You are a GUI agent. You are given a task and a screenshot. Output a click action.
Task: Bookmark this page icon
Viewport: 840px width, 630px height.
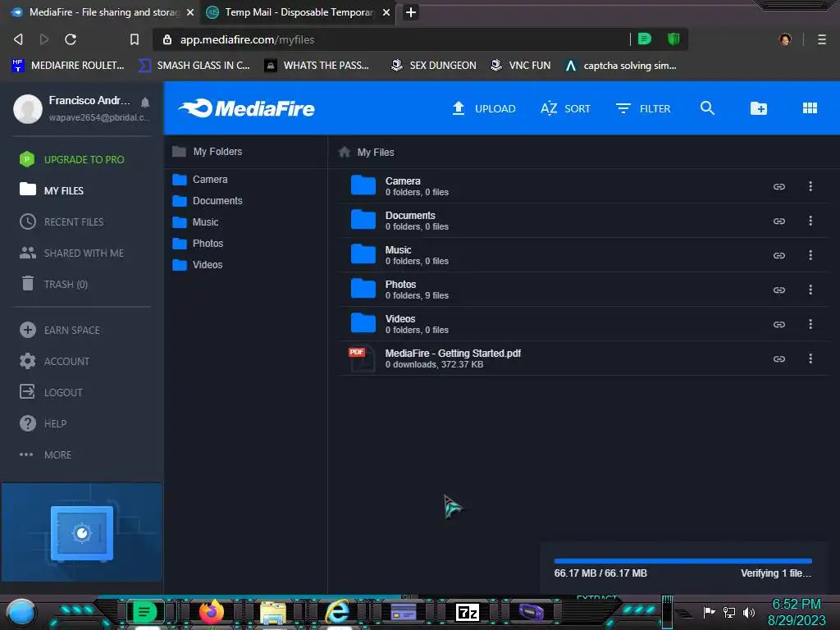click(134, 39)
